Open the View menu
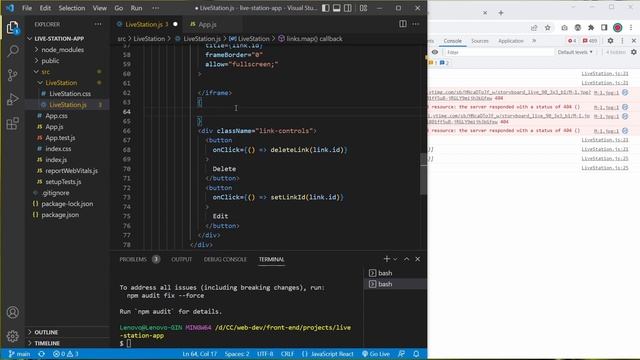Image resolution: width=640 pixels, height=360 pixels. [100, 8]
